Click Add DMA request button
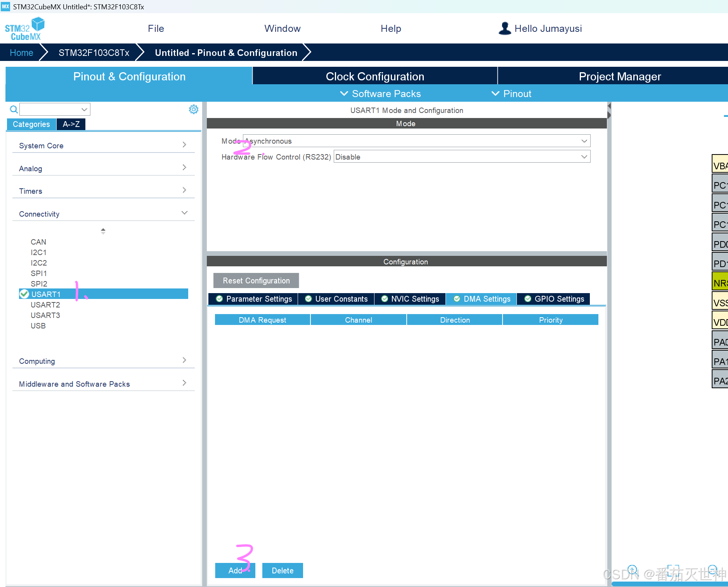728x587 pixels. pyautogui.click(x=235, y=570)
